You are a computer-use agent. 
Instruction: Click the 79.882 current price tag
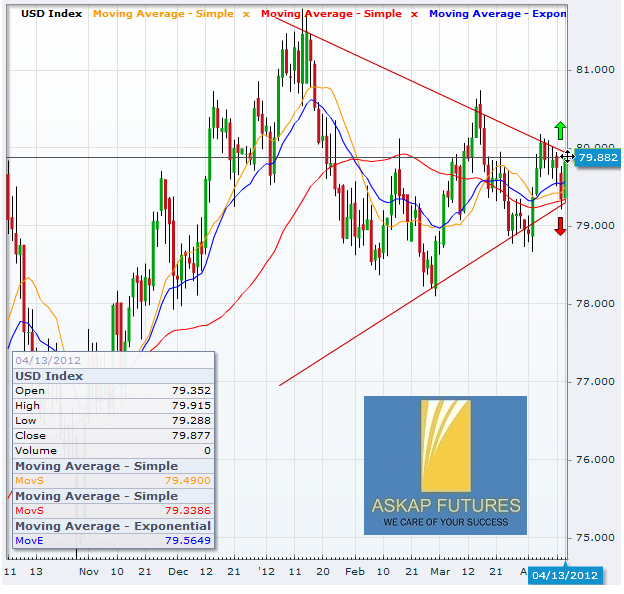click(x=598, y=157)
